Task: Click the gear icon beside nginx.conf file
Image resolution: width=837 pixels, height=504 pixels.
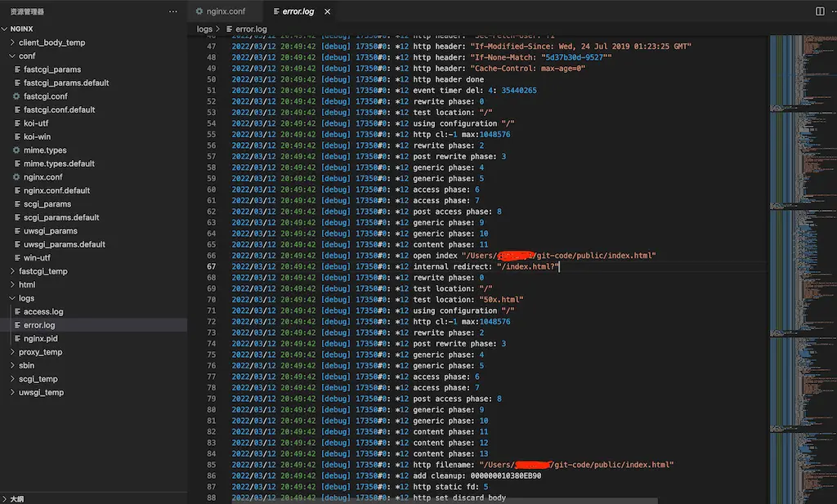Action: point(16,177)
